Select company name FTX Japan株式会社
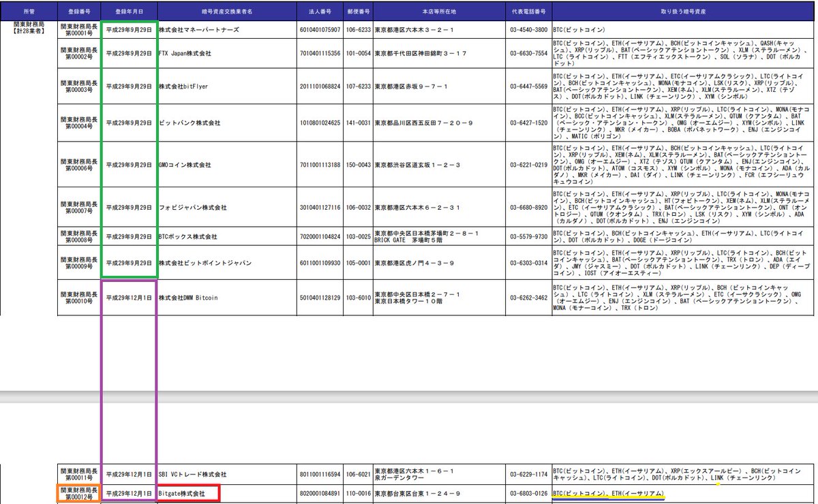This screenshot has width=818, height=504. tap(185, 53)
